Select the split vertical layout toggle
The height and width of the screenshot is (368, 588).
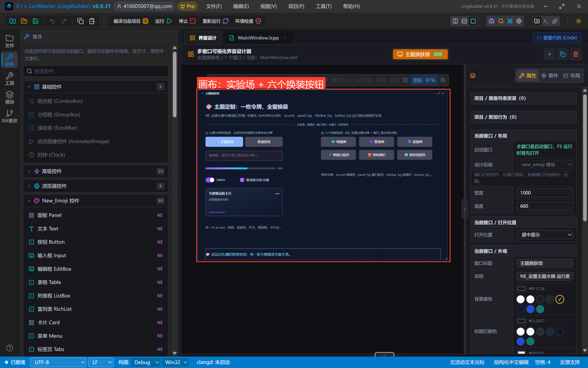[455, 21]
